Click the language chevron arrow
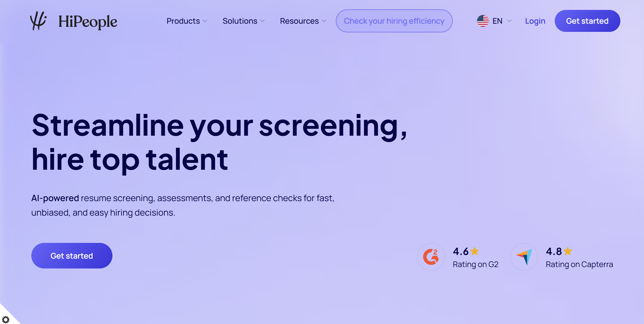Screen dimensions: 644x324 click(509, 21)
